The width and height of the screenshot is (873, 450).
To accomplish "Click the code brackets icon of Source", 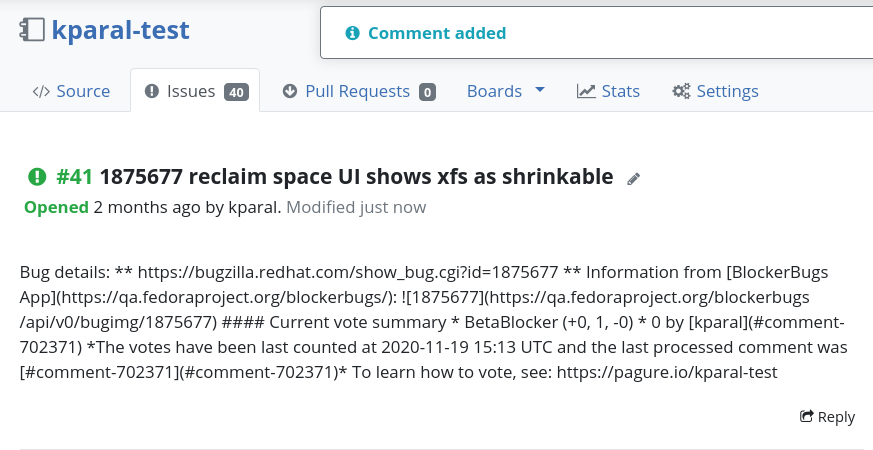I will [41, 91].
